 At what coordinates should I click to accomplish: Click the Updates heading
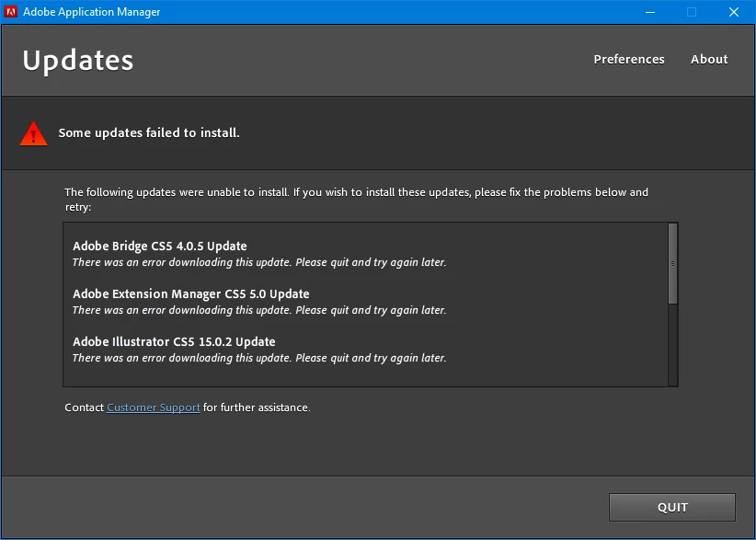pyautogui.click(x=78, y=61)
